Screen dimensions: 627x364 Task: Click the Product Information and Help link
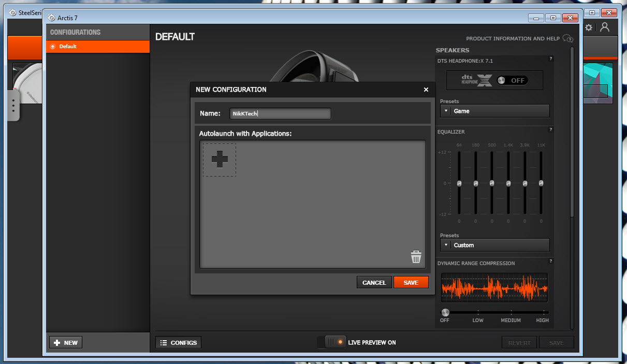coord(513,39)
